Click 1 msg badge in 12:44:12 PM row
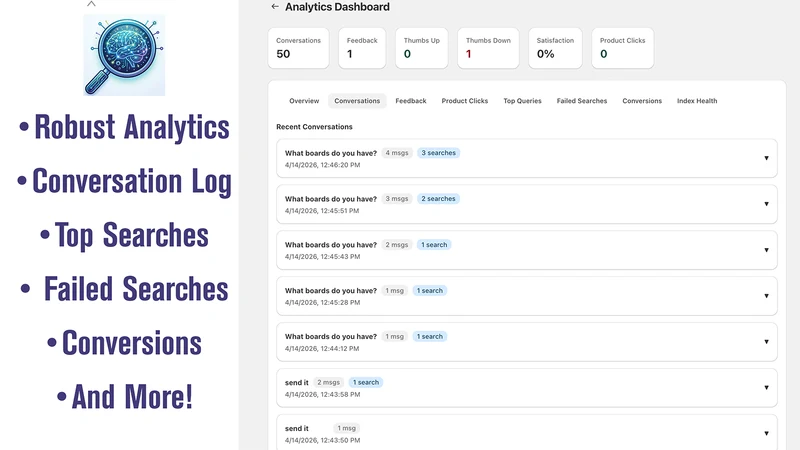The width and height of the screenshot is (800, 450). point(394,337)
